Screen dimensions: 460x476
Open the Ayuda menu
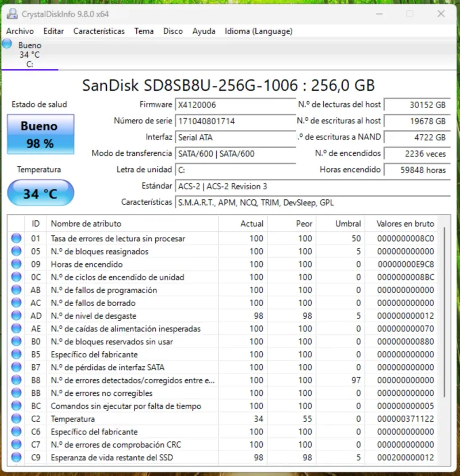point(204,31)
